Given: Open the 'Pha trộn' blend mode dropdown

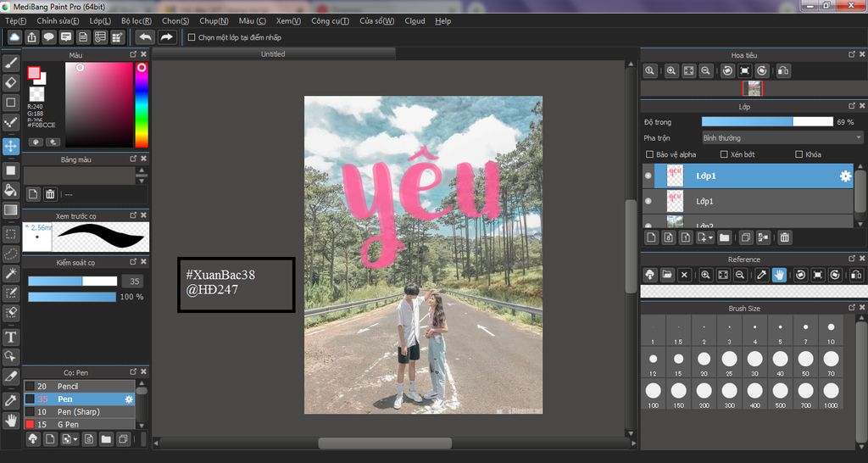Looking at the screenshot, I should pyautogui.click(x=782, y=138).
